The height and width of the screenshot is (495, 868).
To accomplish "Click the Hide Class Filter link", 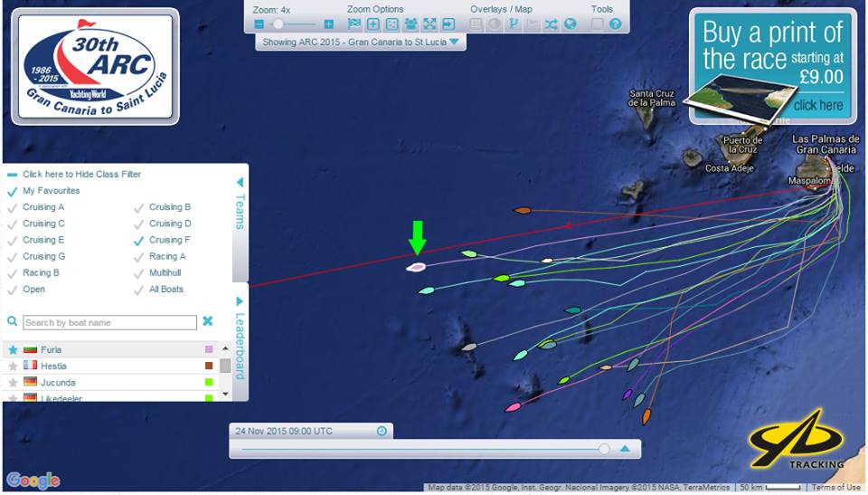I will pyautogui.click(x=82, y=174).
